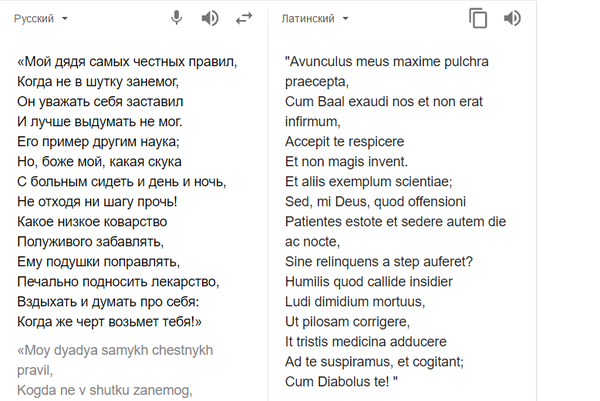
Task: Click the last line 'Когда же черт возьмет тебя!»'
Action: point(110,321)
